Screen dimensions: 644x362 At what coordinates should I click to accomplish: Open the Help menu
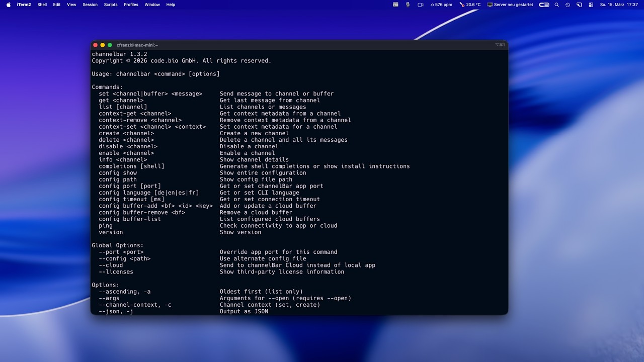point(171,5)
